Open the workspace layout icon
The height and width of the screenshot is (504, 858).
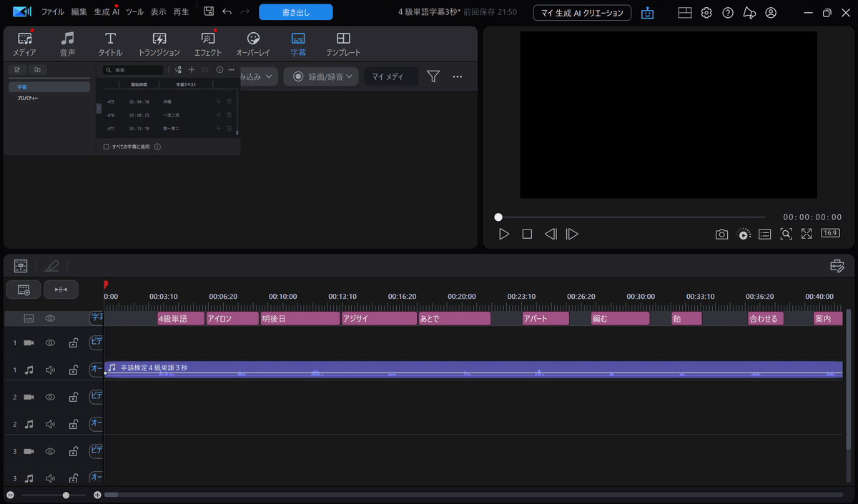tap(685, 12)
